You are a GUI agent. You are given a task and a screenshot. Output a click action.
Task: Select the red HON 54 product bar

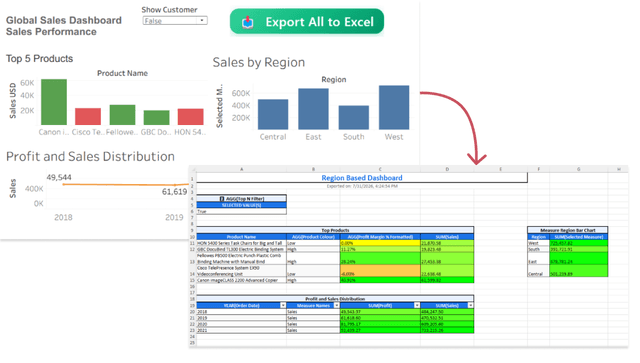[191, 117]
